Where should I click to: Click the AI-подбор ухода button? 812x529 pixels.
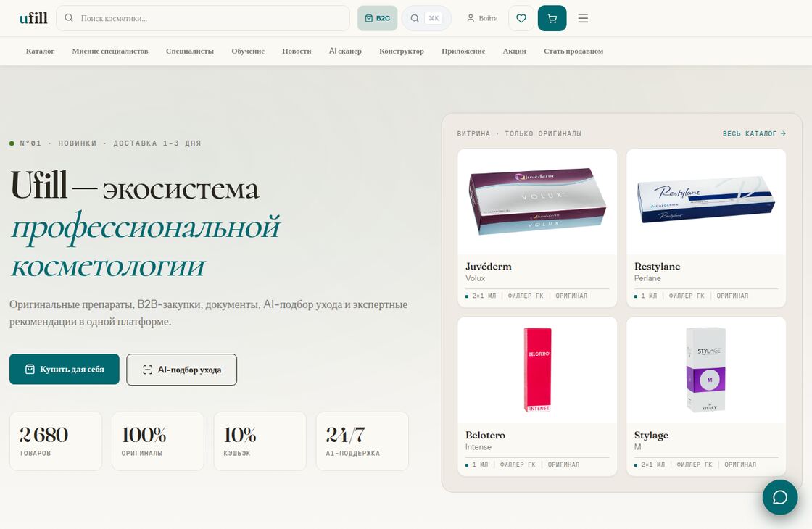pos(182,370)
